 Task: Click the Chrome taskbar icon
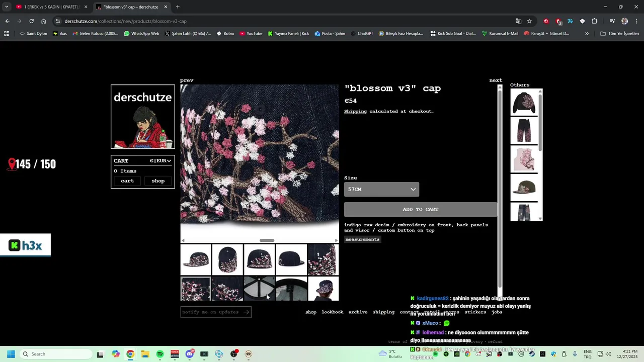coord(130,354)
